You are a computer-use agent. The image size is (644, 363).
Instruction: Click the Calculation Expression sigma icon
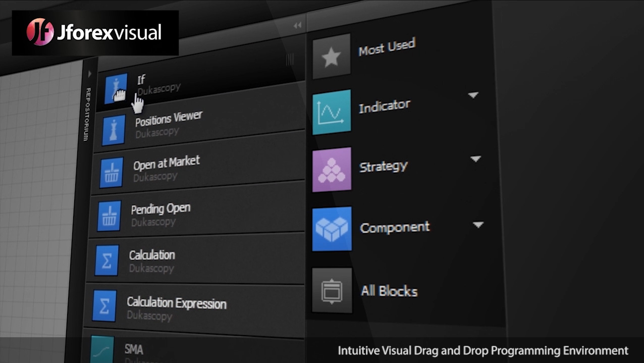pyautogui.click(x=104, y=306)
